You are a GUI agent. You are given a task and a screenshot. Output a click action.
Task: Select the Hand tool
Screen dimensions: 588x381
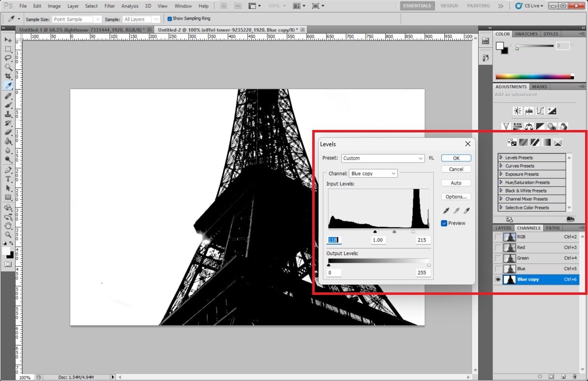tap(8, 225)
